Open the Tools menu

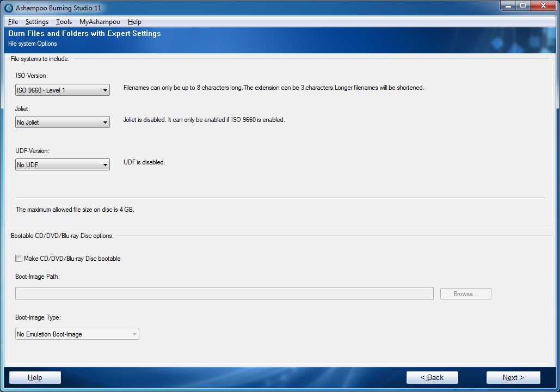pos(64,22)
